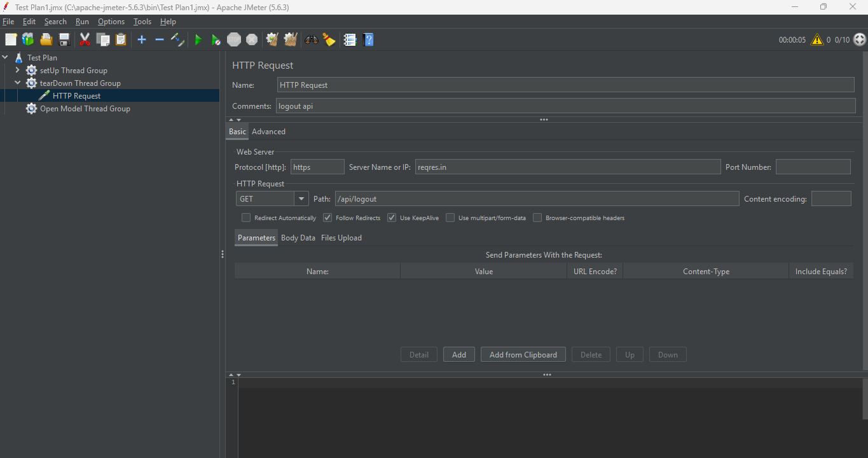Open the File menu
Image resolution: width=868 pixels, height=458 pixels.
click(8, 22)
